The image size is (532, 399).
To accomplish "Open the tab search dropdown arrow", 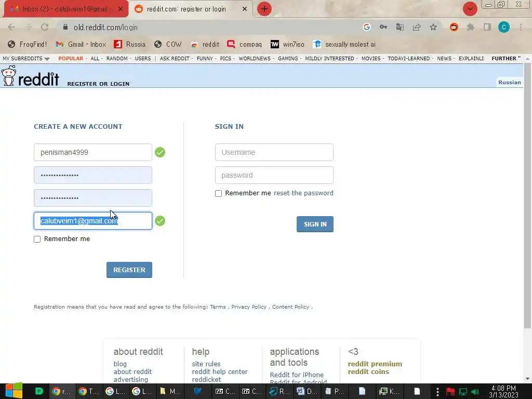I will (x=470, y=9).
